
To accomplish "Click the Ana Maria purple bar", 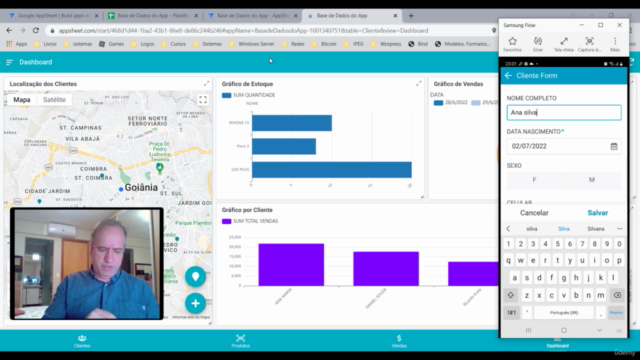I will click(291, 264).
